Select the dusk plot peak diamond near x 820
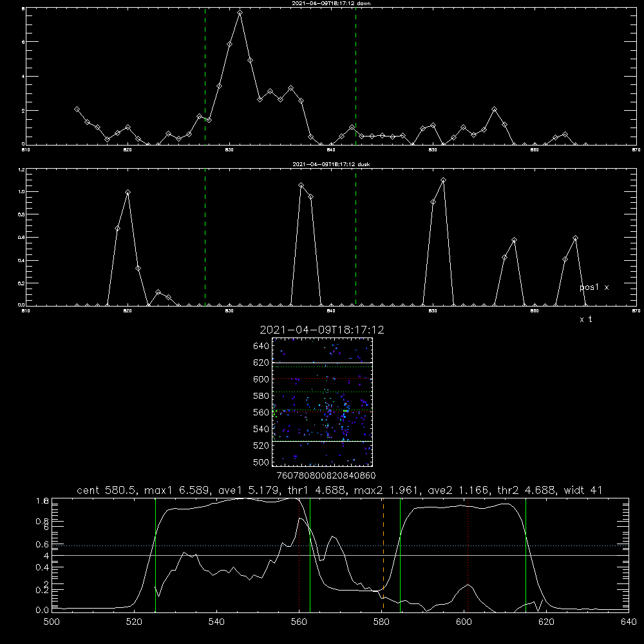 [128, 192]
